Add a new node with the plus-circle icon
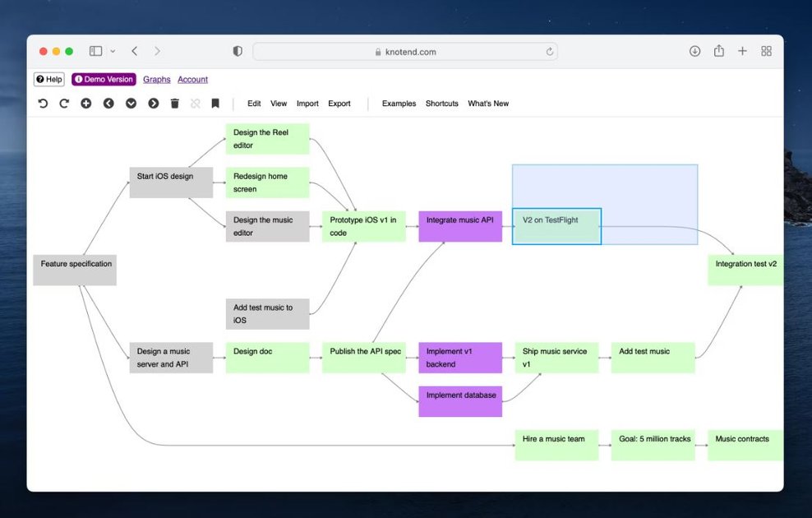812x518 pixels. (x=86, y=104)
